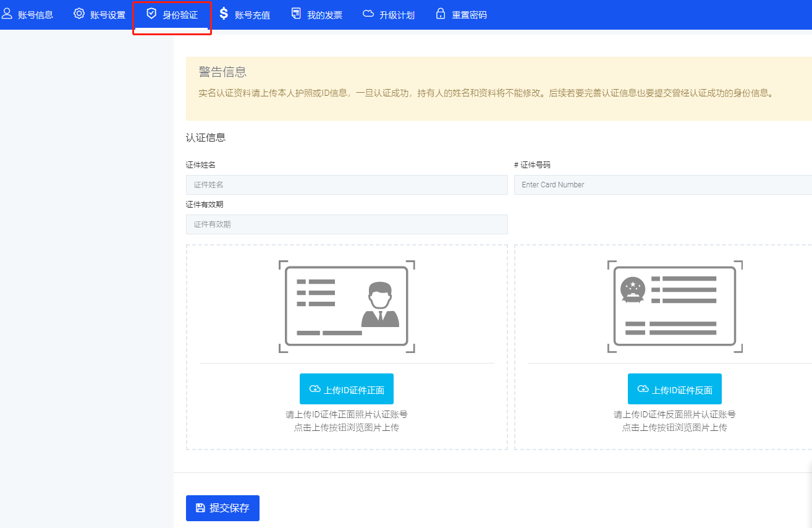
Task: Click the 警告信息 heading
Action: click(222, 72)
